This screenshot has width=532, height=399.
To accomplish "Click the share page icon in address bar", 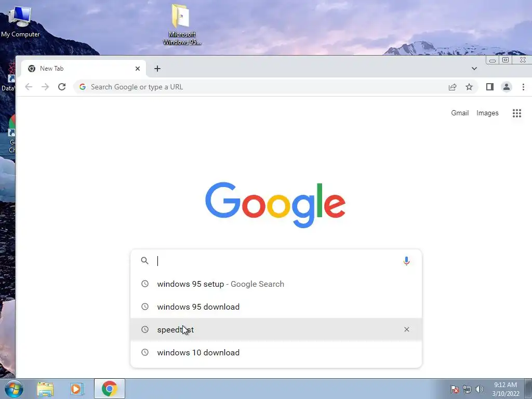I will point(453,87).
